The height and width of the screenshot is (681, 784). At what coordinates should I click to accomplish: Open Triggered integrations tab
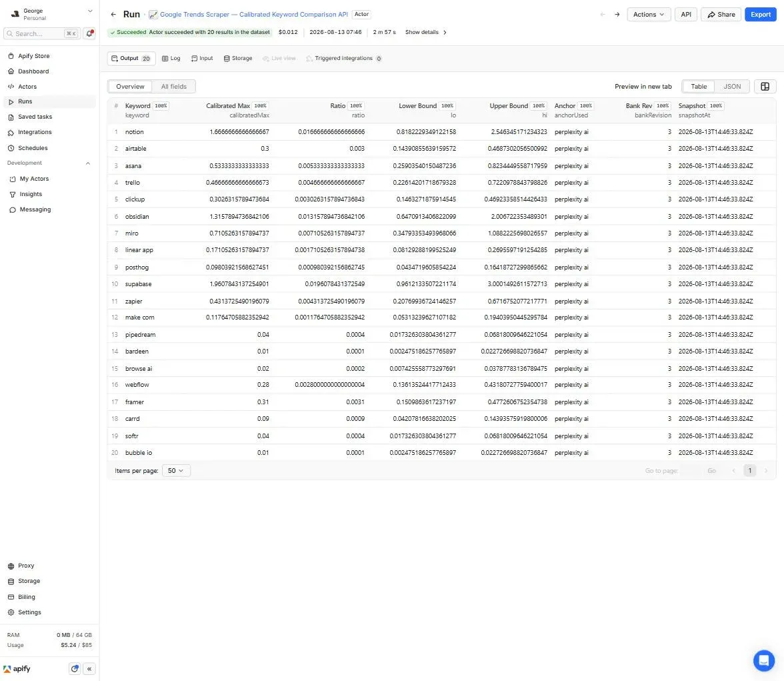[x=344, y=59]
